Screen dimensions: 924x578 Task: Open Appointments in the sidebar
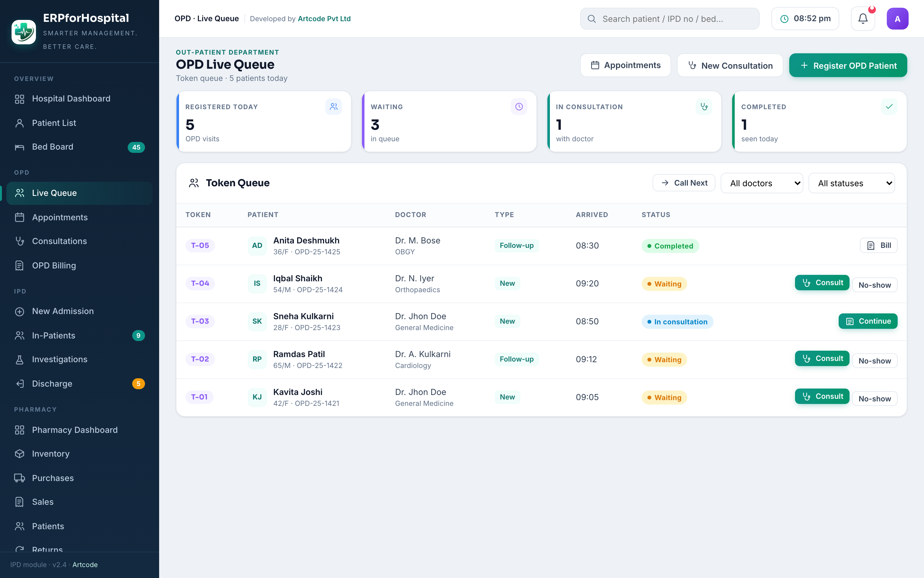point(80,217)
